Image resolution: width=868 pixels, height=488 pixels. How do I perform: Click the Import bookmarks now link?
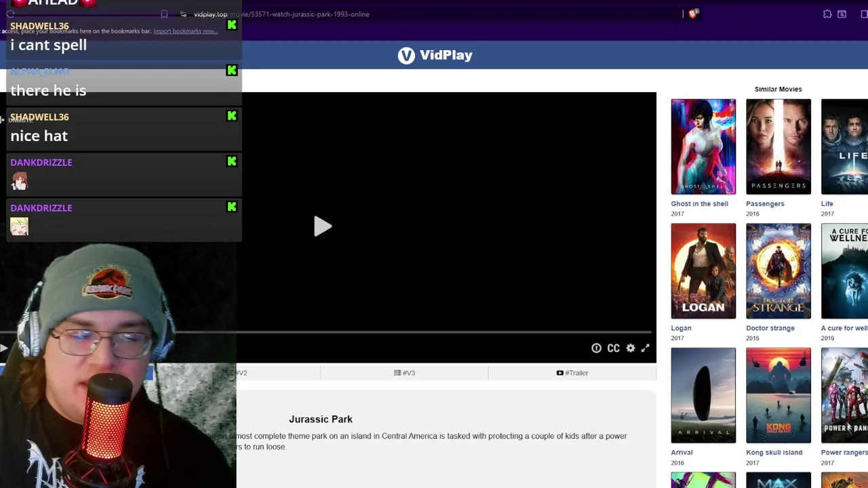(185, 31)
